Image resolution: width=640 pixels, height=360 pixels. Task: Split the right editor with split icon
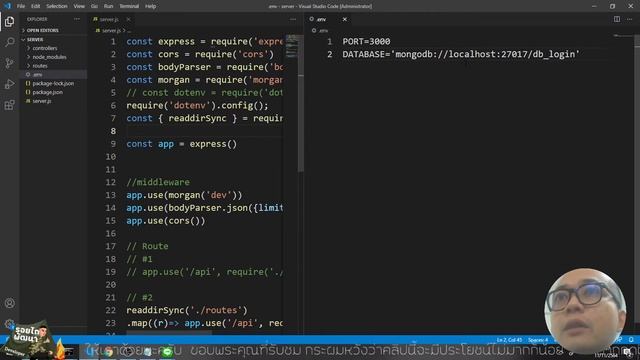click(617, 19)
